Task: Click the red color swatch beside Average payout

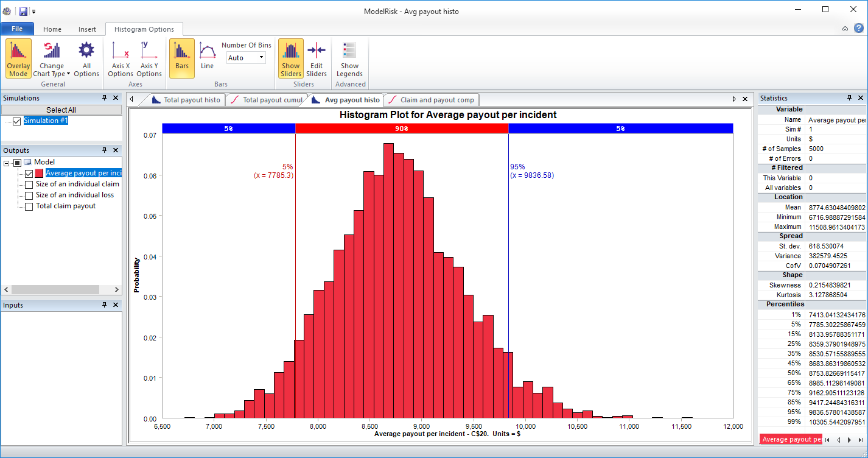Action: coord(37,173)
